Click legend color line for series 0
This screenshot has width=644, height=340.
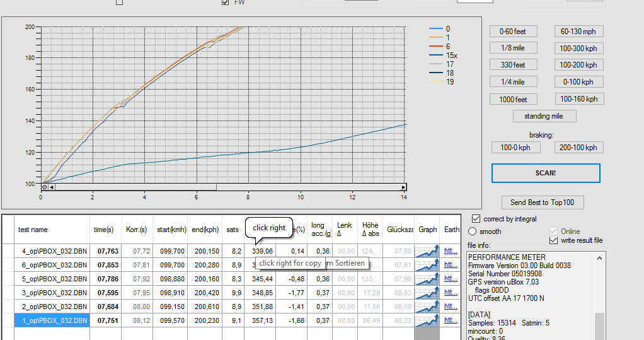pos(436,29)
